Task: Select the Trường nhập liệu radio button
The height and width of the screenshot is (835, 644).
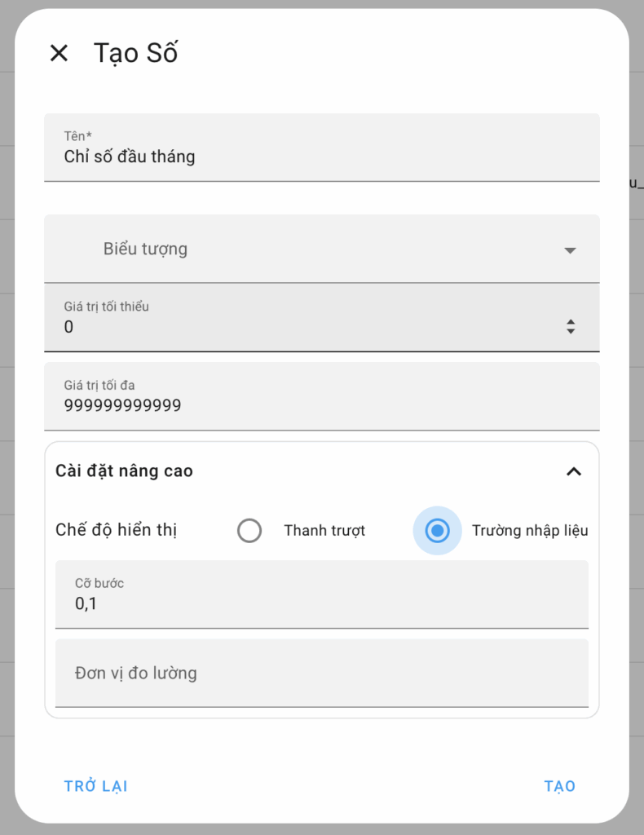Action: [437, 530]
